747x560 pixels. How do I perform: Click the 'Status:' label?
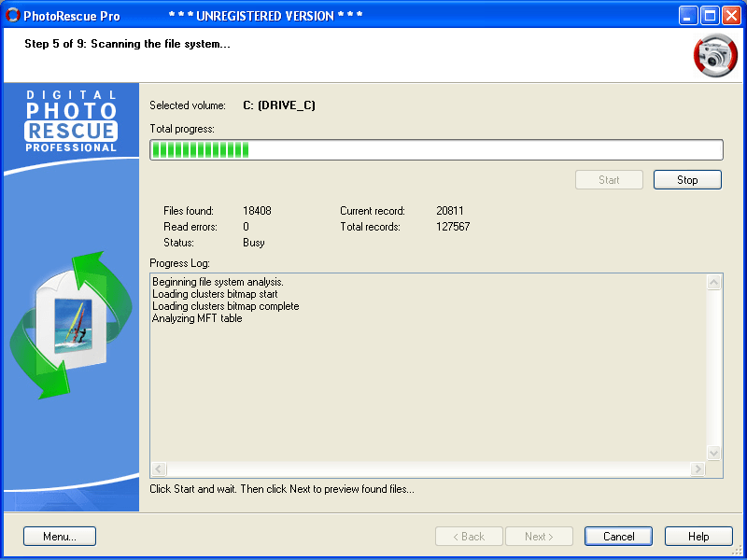[x=178, y=243]
